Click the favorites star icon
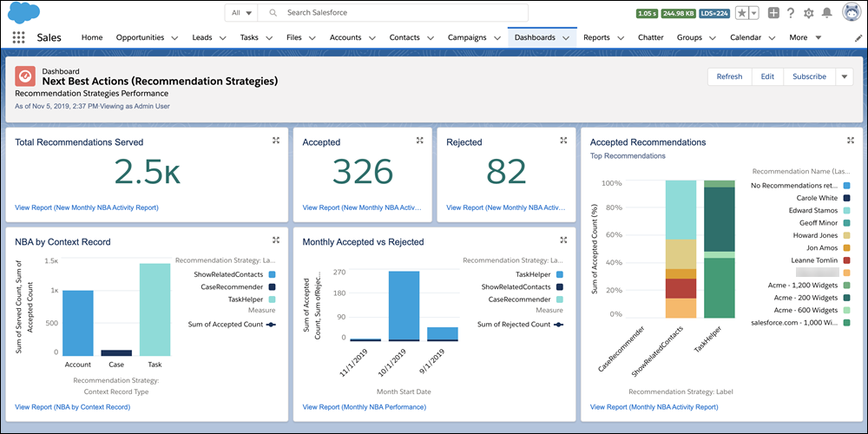Screen dimensions: 868x434 742,13
